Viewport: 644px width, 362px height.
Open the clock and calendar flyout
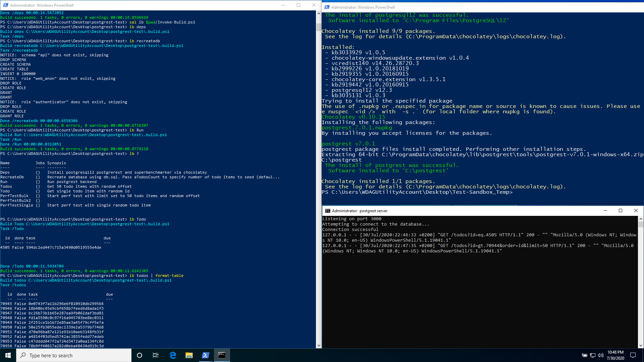pos(615,355)
